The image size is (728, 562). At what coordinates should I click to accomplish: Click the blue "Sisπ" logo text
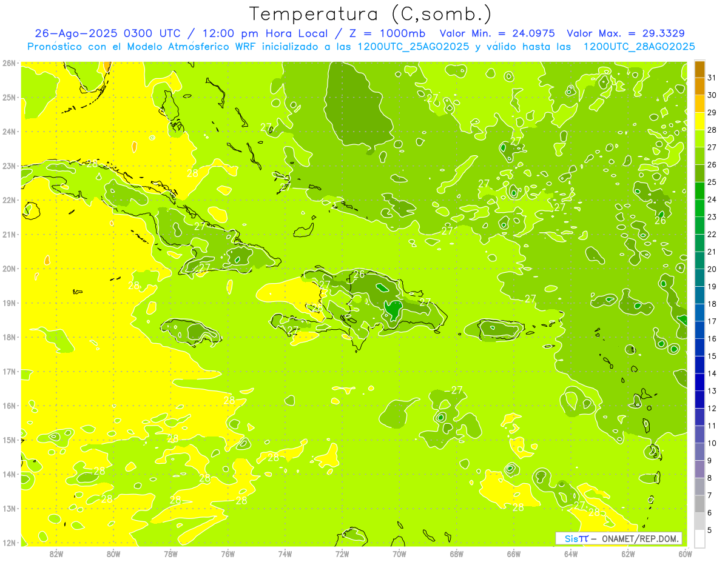[x=576, y=538]
